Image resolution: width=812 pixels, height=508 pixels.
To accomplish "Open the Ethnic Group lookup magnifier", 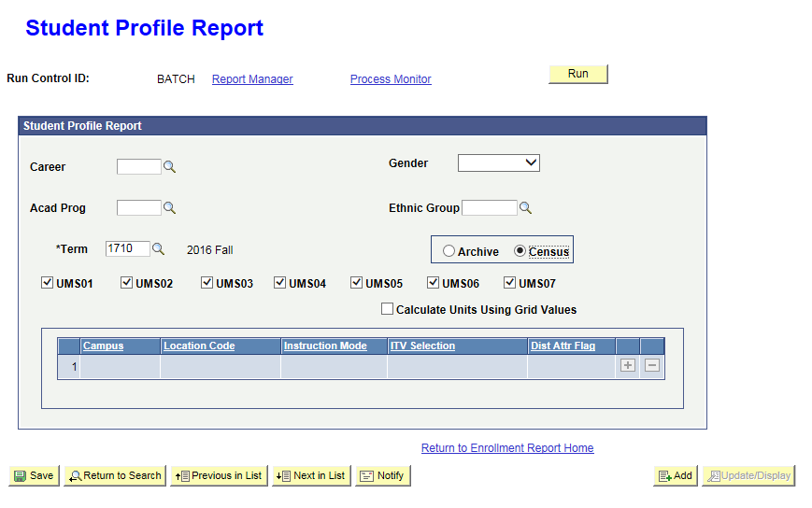I will [525, 208].
